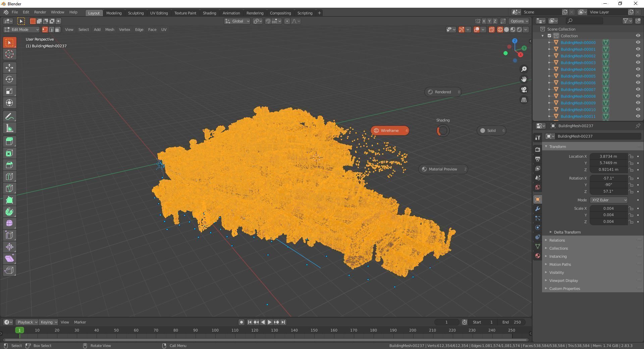Activate the Scale tool
The width and height of the screenshot is (644, 349).
(9, 91)
